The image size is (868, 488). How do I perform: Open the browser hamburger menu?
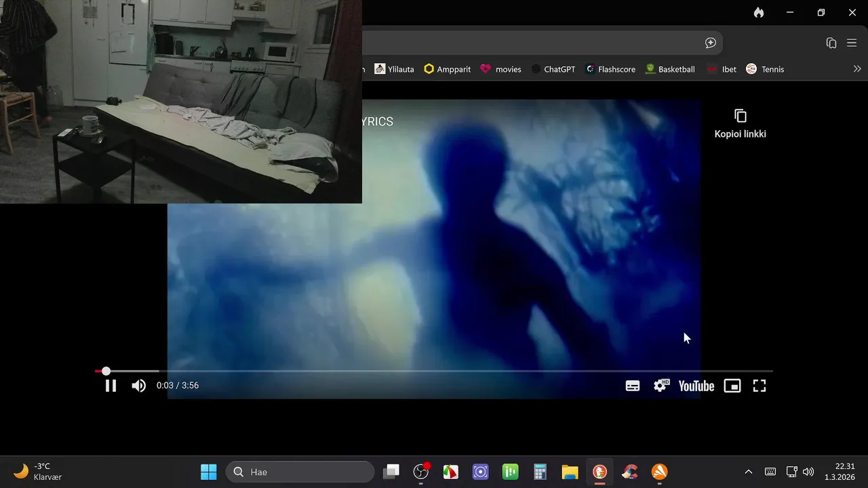point(852,43)
